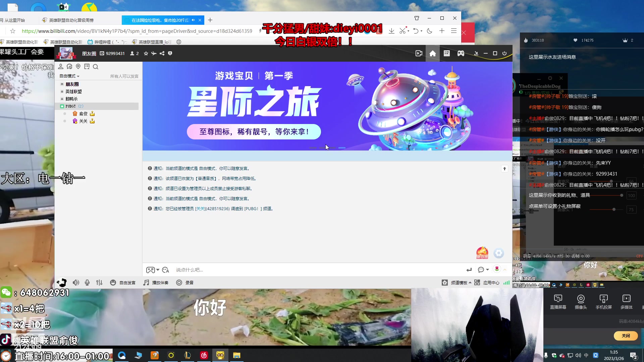This screenshot has height=362, width=644.
Task: Click 播放伴奏 play accompaniment
Action: coord(156,283)
